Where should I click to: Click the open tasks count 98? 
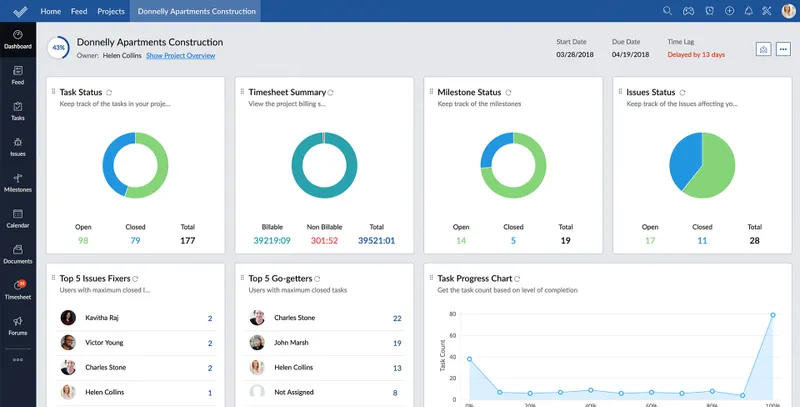click(x=83, y=240)
